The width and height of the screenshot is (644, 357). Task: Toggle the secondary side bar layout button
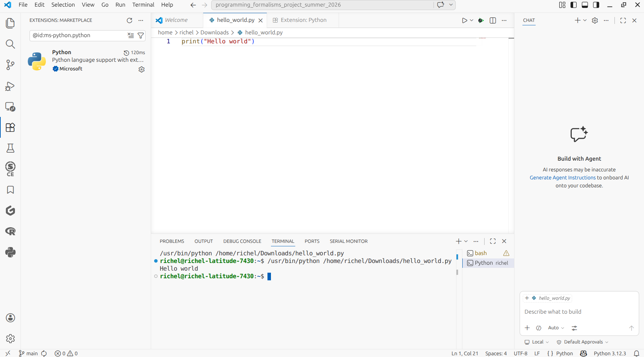(x=596, y=5)
